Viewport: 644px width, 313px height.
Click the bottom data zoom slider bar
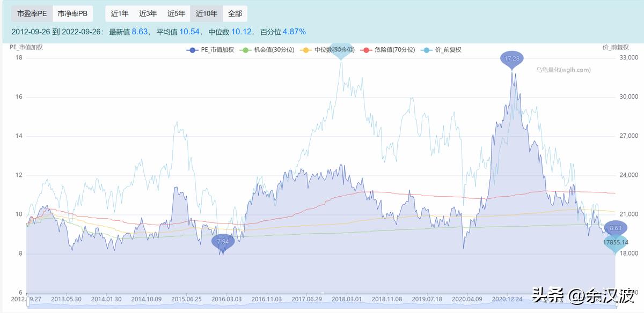pos(320,307)
